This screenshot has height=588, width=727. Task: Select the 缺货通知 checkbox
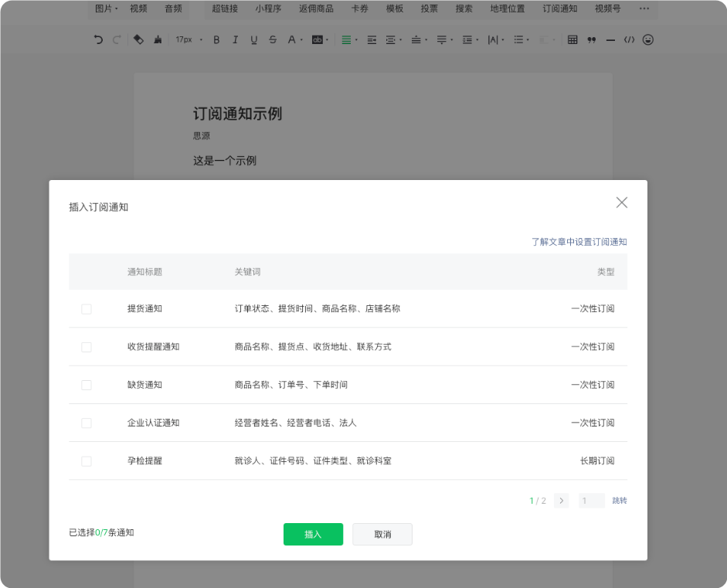pyautogui.click(x=87, y=385)
